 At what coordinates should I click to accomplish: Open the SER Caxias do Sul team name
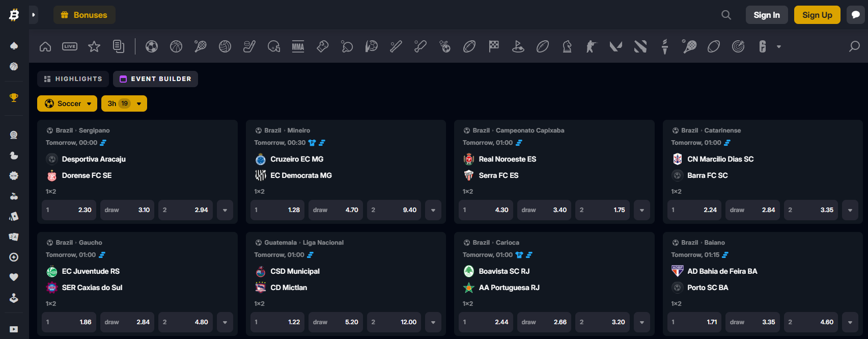pos(92,288)
